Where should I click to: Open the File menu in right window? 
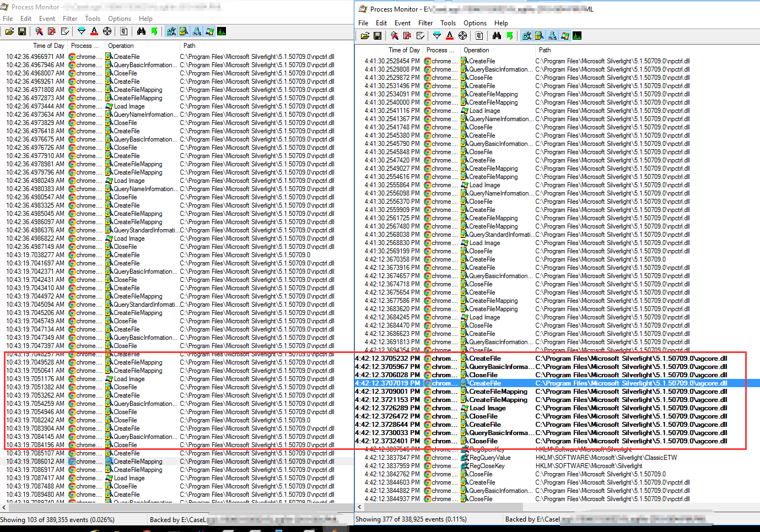point(363,23)
